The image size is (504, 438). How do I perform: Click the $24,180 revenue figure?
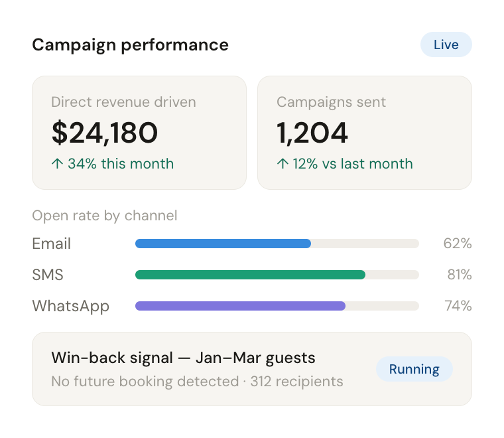tap(105, 133)
